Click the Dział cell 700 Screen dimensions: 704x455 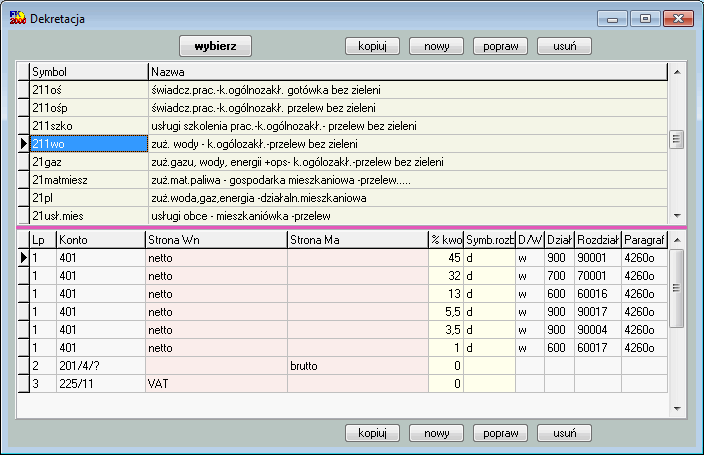[559, 276]
